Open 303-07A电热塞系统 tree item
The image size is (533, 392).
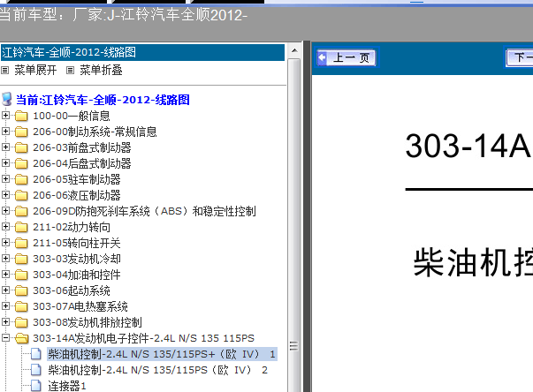coord(80,306)
